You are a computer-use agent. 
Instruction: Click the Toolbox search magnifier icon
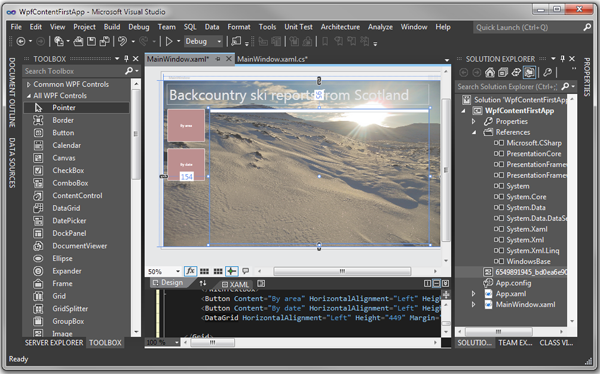coord(129,71)
